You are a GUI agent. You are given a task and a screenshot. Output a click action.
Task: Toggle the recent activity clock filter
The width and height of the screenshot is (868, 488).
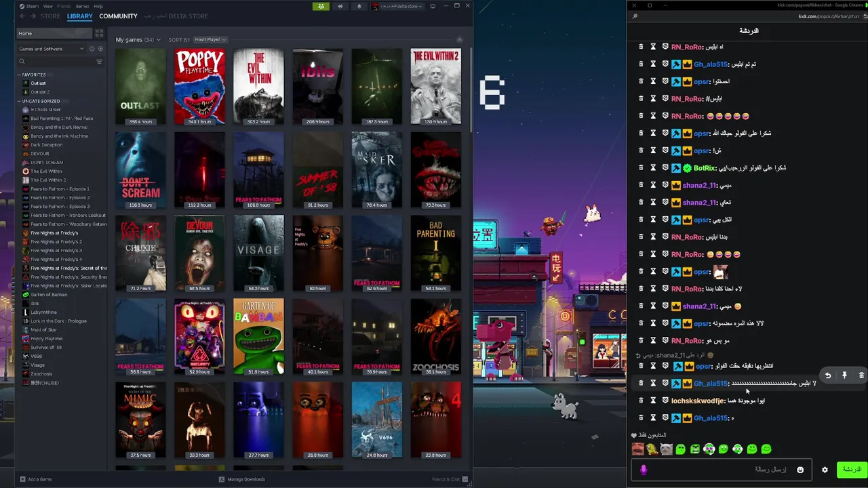coord(92,49)
